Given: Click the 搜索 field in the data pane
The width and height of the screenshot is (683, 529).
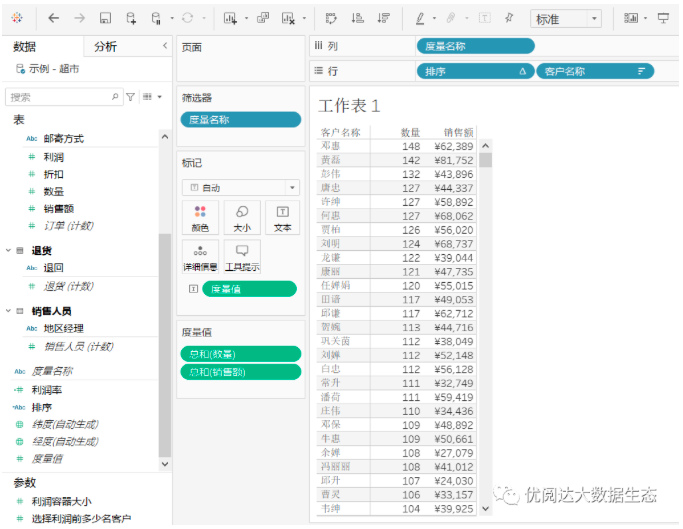Looking at the screenshot, I should coord(60,97).
